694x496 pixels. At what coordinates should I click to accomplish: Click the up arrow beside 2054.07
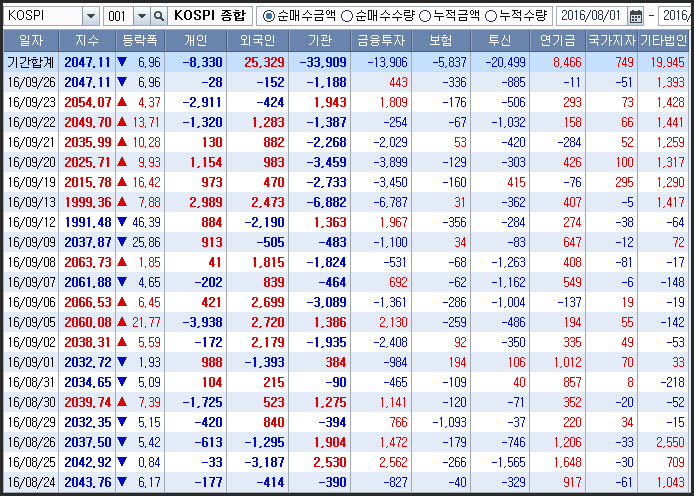122,102
